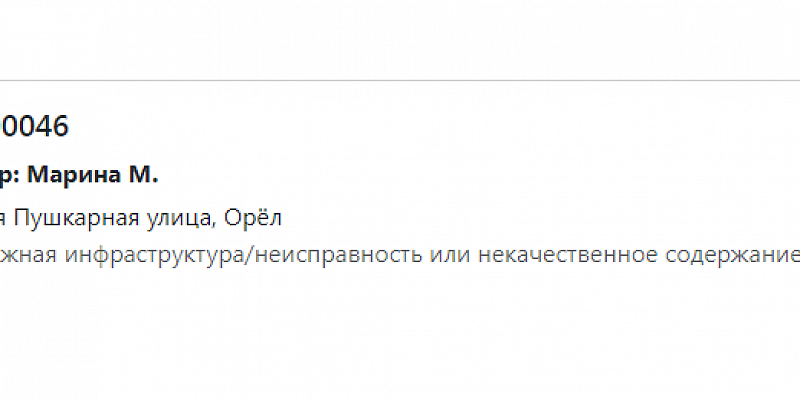Click the truncated letter я before Пушкарная

(4, 218)
